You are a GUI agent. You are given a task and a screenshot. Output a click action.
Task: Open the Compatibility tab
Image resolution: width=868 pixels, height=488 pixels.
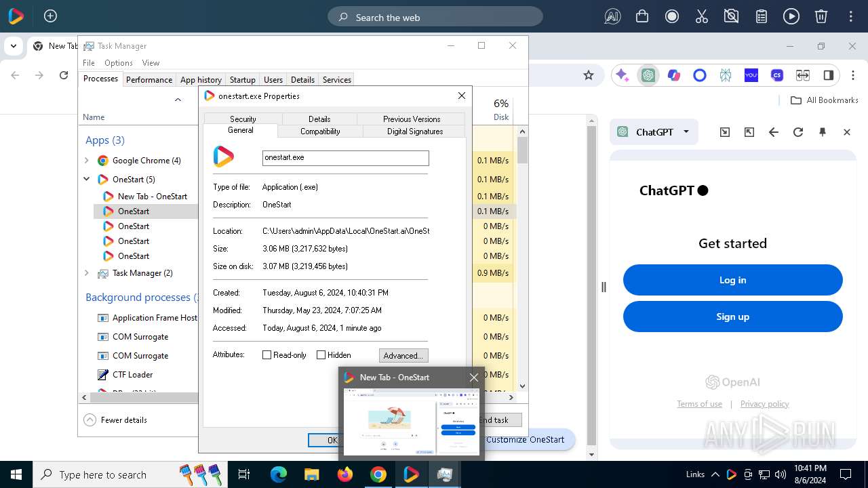click(x=320, y=131)
